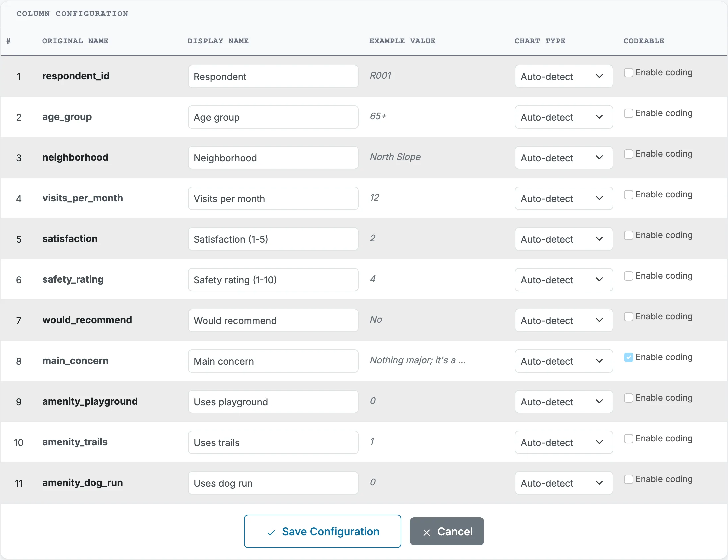Enable coding for amenity_dog_run row
The image size is (728, 560).
click(628, 479)
